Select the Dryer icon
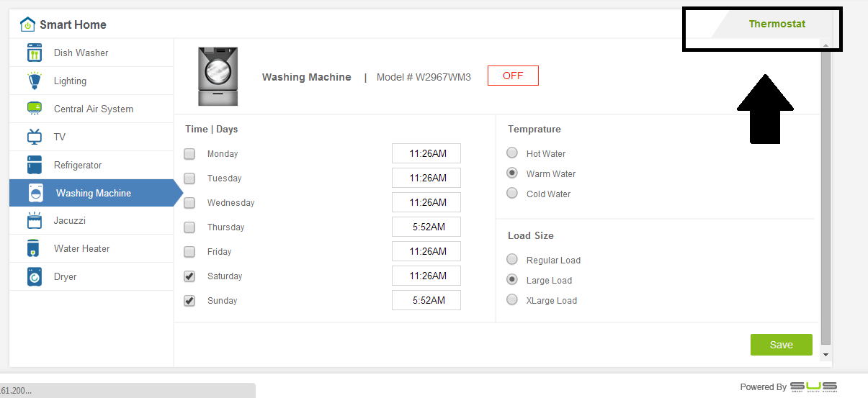The height and width of the screenshot is (398, 868). point(35,277)
